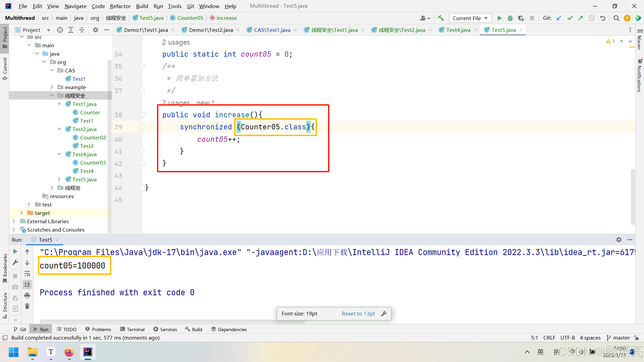Open the Refactor menu

point(120,6)
